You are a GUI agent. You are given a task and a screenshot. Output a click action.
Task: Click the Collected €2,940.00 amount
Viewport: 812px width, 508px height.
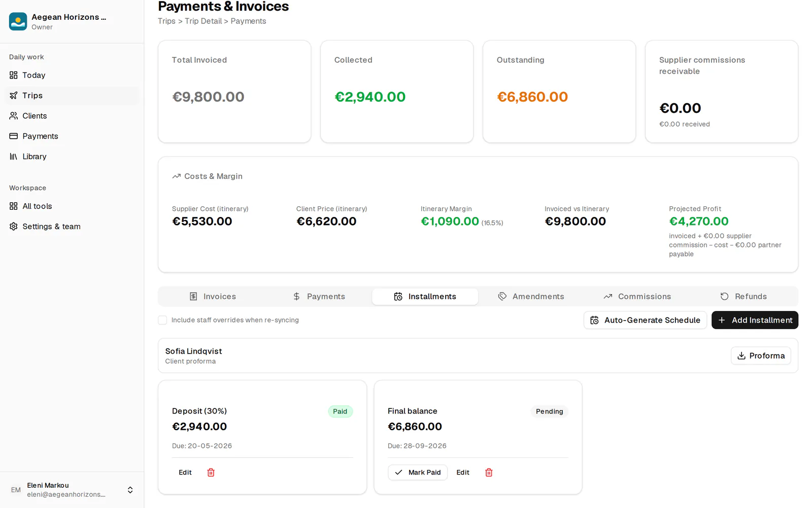pos(370,97)
